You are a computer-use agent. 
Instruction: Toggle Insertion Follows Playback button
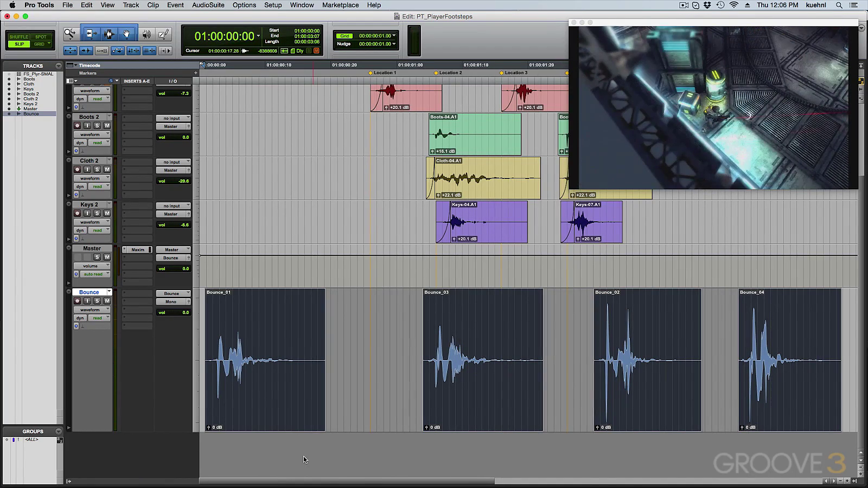[x=165, y=50]
